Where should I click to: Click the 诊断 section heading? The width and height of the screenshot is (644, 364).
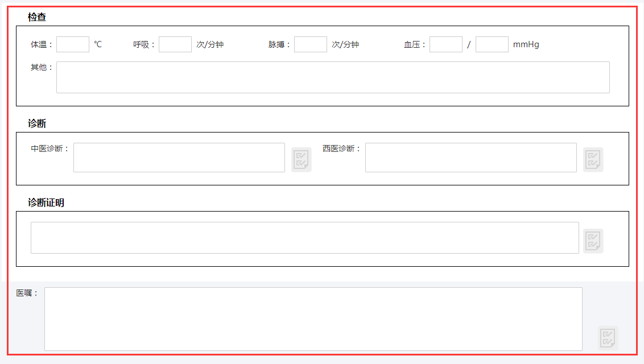tap(37, 123)
